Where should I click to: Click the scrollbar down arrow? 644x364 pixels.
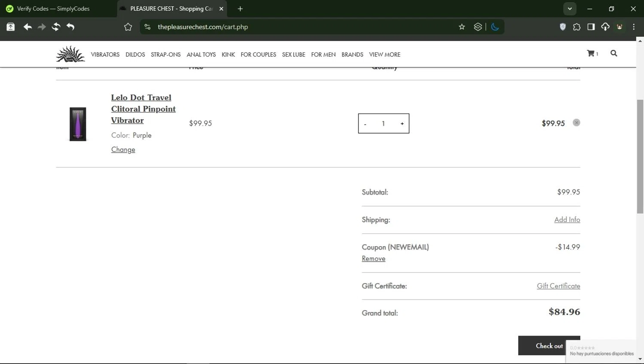[640, 359]
